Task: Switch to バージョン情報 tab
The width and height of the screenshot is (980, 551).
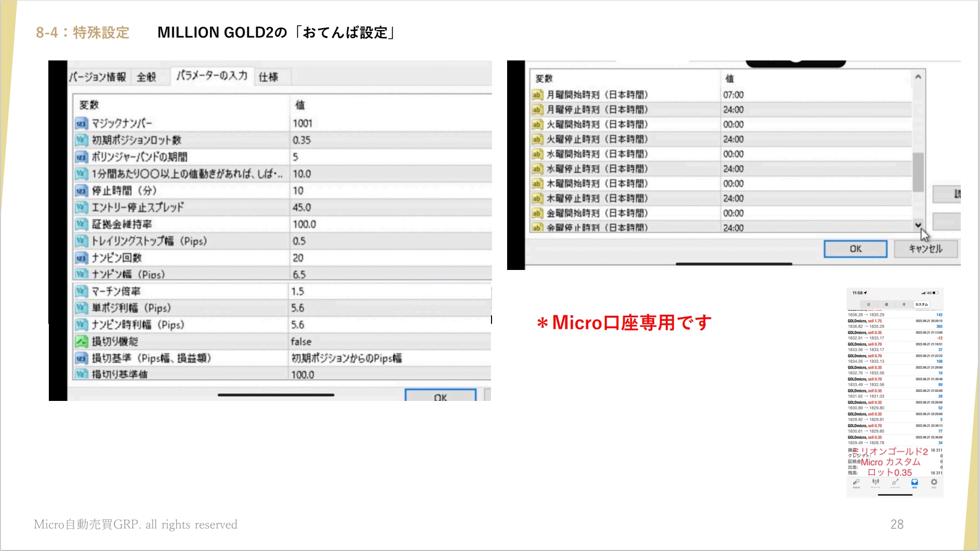Action: [98, 77]
